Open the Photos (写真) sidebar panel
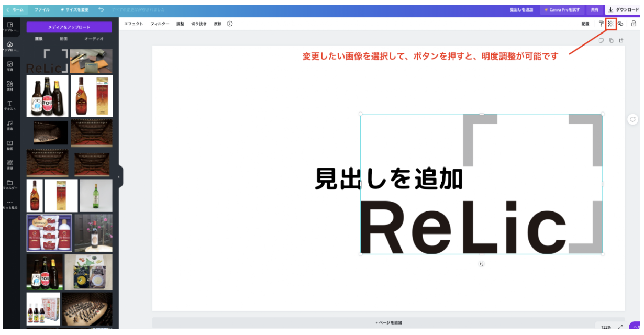The height and width of the screenshot is (335, 644). (10, 66)
